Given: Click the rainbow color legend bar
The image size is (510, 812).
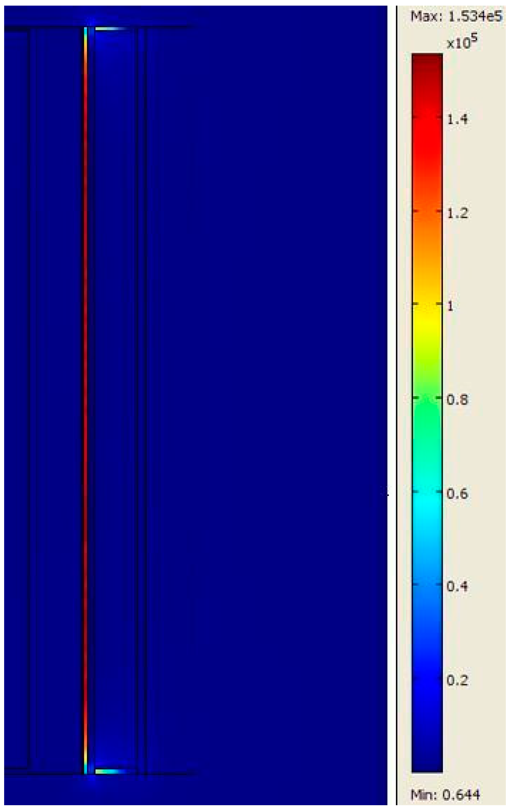Looking at the screenshot, I should click(x=427, y=412).
